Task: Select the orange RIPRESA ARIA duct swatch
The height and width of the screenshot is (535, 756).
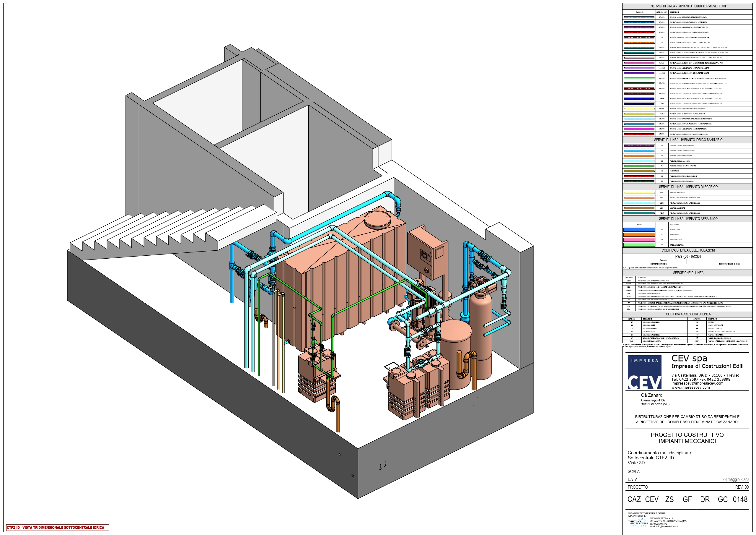Action: coord(639,235)
